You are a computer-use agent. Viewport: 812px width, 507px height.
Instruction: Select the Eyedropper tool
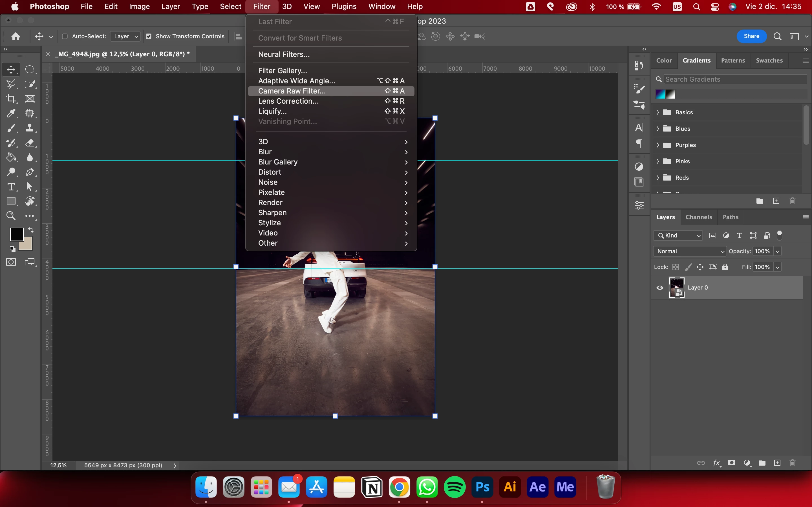click(x=11, y=113)
